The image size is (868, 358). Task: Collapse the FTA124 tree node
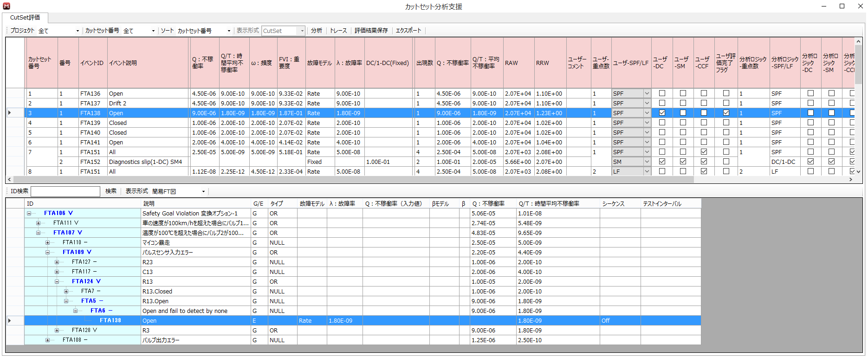pyautogui.click(x=57, y=282)
